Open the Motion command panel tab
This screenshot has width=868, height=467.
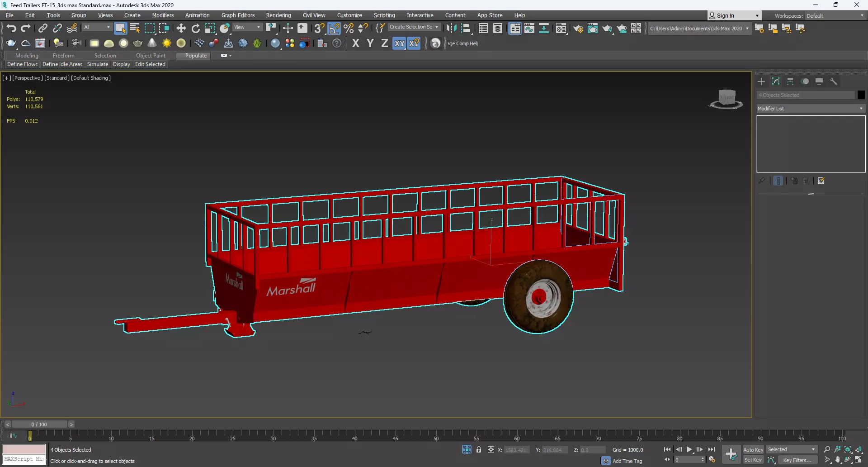click(x=805, y=81)
